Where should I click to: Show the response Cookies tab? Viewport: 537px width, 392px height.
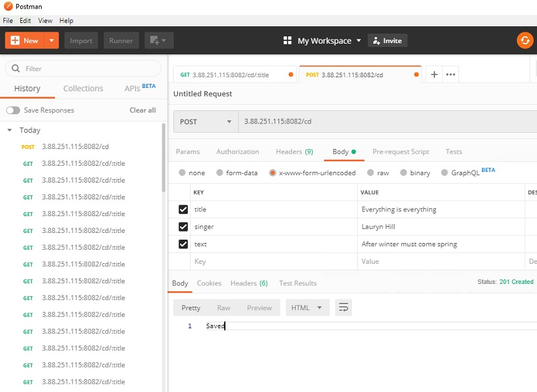coord(209,283)
